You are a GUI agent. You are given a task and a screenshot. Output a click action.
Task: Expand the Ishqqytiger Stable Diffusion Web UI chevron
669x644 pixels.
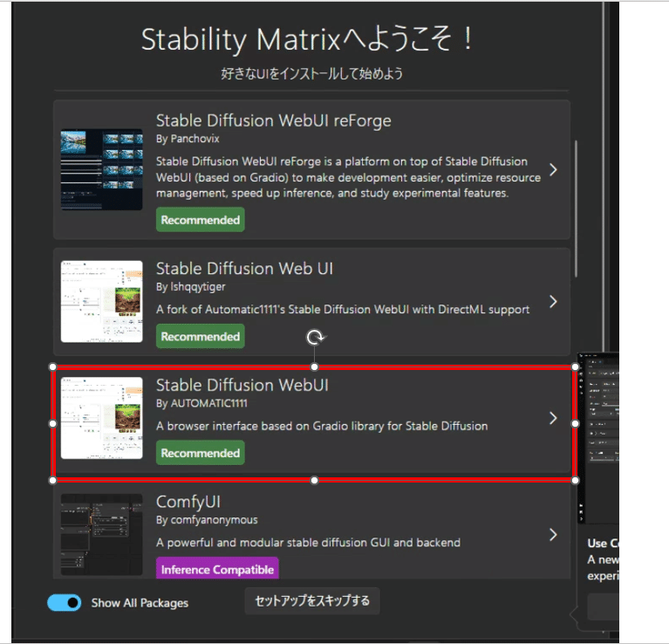tap(553, 302)
